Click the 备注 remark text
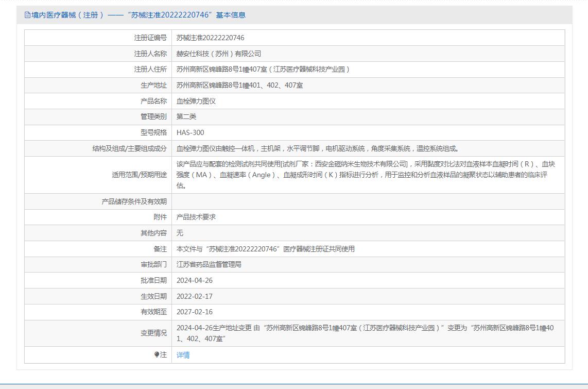Screen dimensions: 588x389 (265, 249)
